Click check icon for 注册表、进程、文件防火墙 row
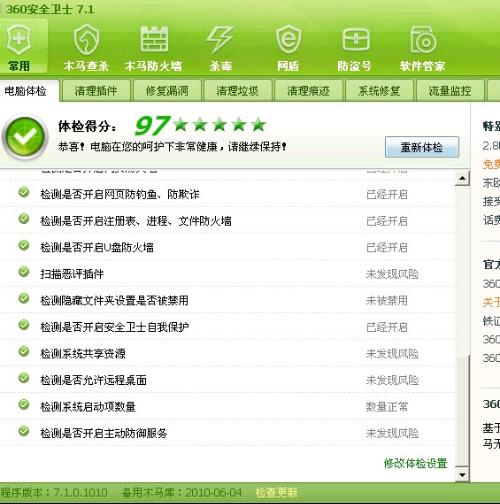500x504 pixels. (24, 219)
